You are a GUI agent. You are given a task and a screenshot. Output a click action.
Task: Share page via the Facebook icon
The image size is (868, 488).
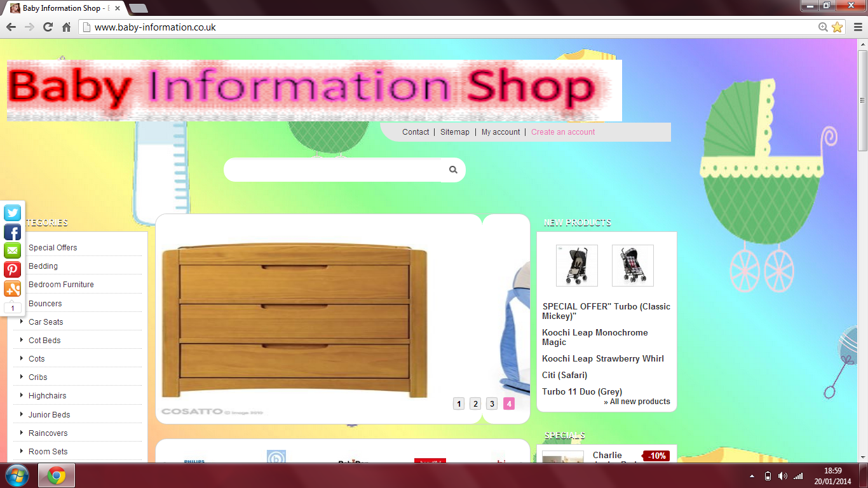click(x=13, y=232)
